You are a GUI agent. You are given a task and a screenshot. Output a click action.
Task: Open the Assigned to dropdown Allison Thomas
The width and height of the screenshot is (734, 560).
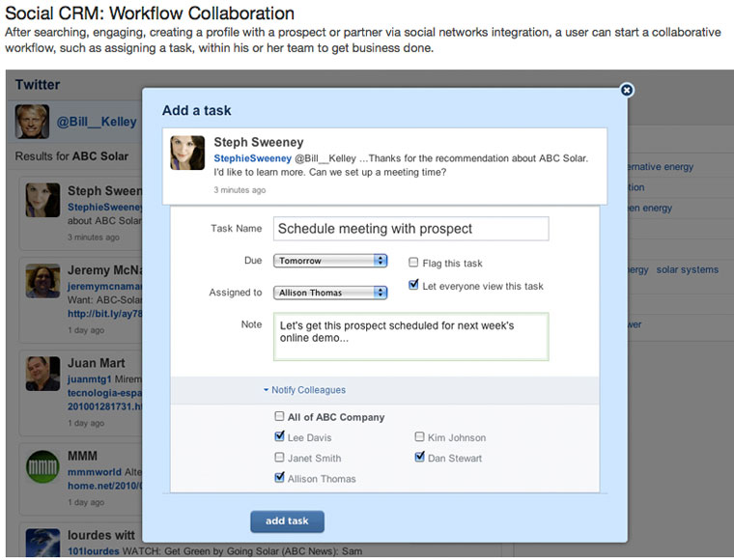330,293
